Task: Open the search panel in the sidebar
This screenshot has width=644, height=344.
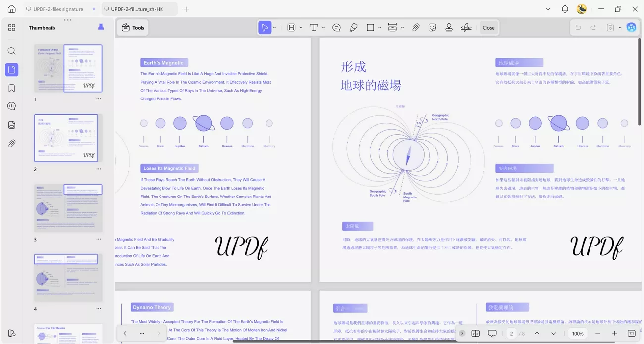Action: (11, 51)
